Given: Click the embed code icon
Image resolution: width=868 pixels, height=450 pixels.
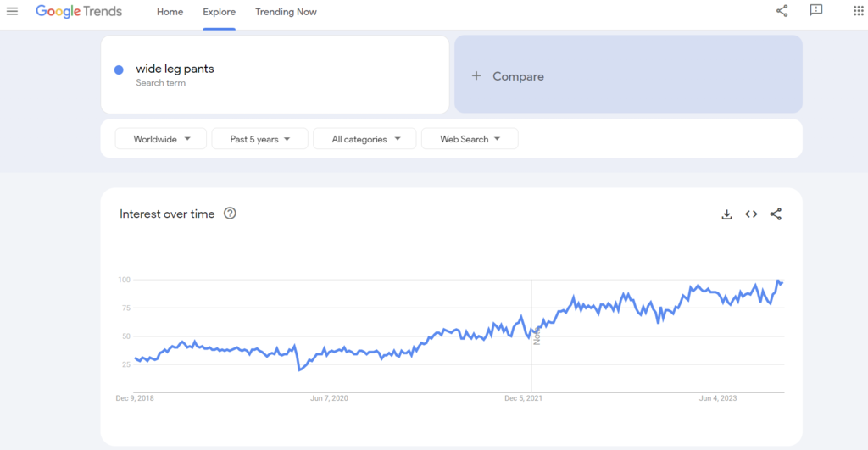Looking at the screenshot, I should tap(751, 214).
